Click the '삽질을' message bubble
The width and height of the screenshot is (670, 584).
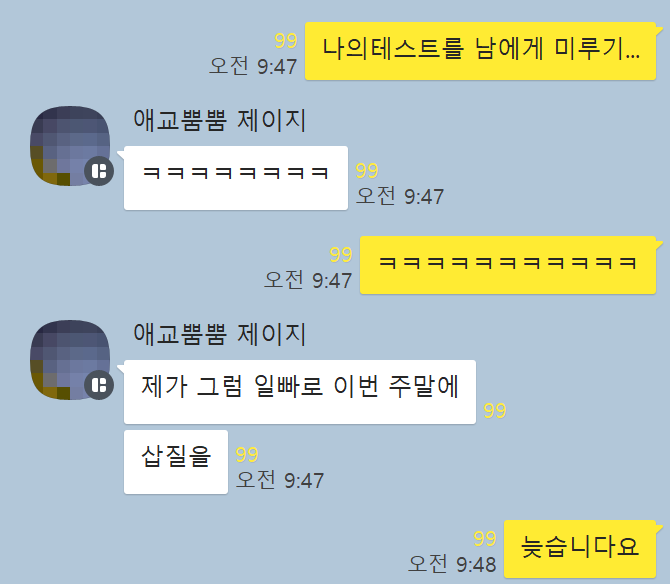[x=176, y=462]
